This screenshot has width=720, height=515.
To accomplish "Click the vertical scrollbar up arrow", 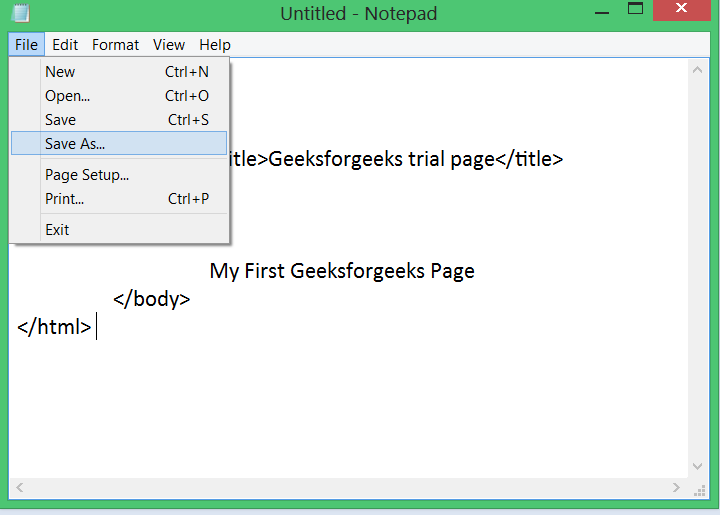I will pos(697,70).
